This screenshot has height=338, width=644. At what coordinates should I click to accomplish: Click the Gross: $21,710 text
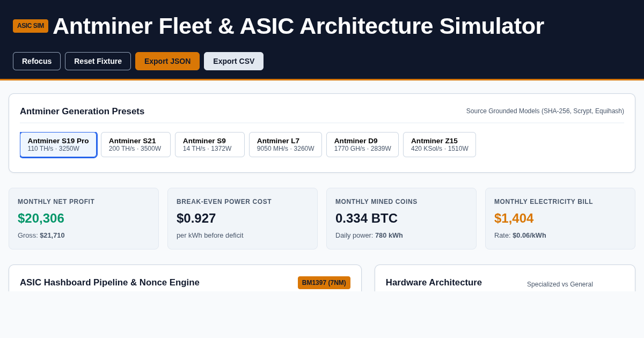coord(41,236)
